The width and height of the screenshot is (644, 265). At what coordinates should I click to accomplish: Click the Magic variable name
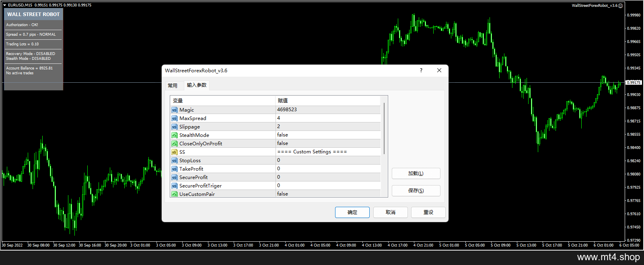point(187,110)
